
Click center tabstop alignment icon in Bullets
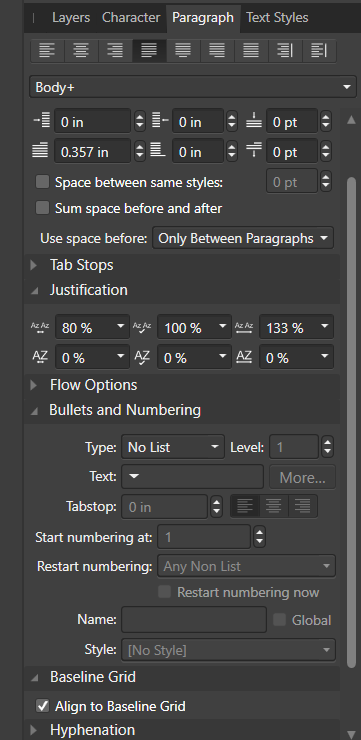tap(274, 506)
